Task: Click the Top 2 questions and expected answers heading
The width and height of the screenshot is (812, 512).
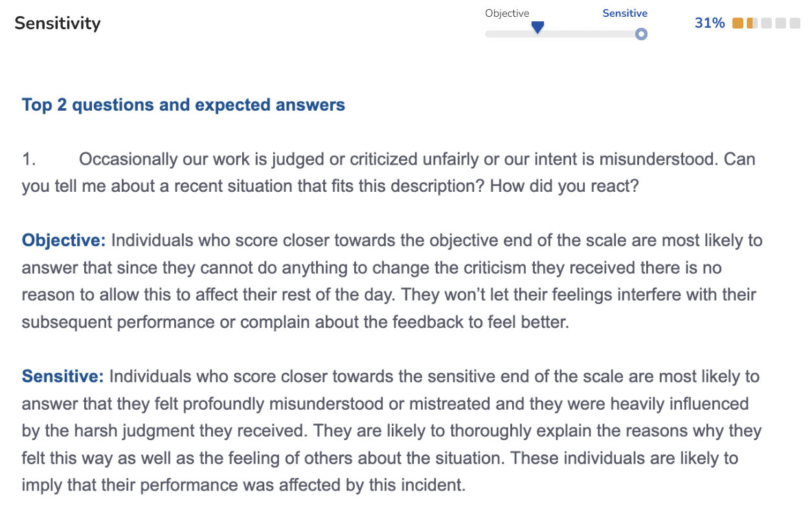Action: [x=183, y=105]
